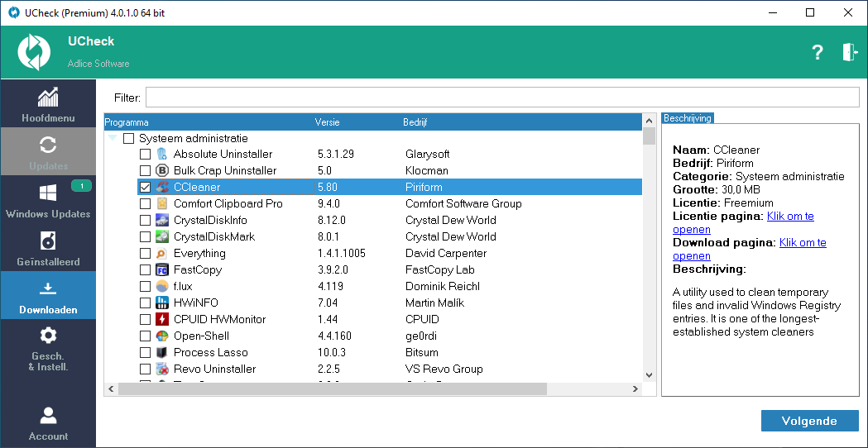Check the Everything checkbox
The height and width of the screenshot is (448, 868).
145,253
